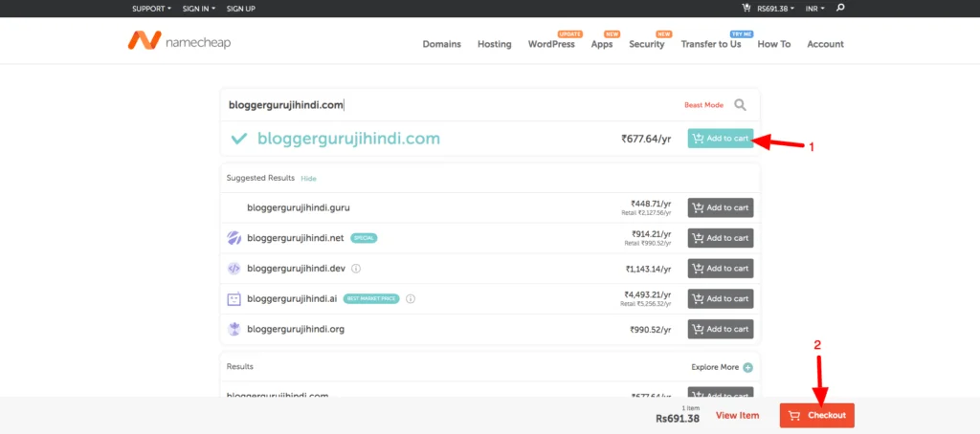The height and width of the screenshot is (434, 980).
Task: Click the search magnifier in domain box
Action: [740, 105]
